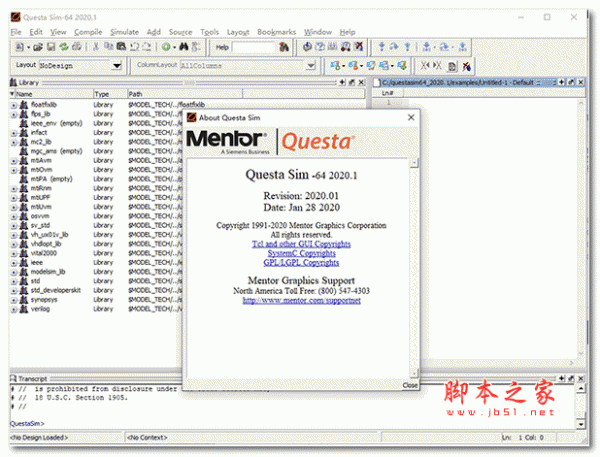Image resolution: width=600 pixels, height=457 pixels.
Task: Expand the floatfixlib library node
Action: click(x=14, y=105)
